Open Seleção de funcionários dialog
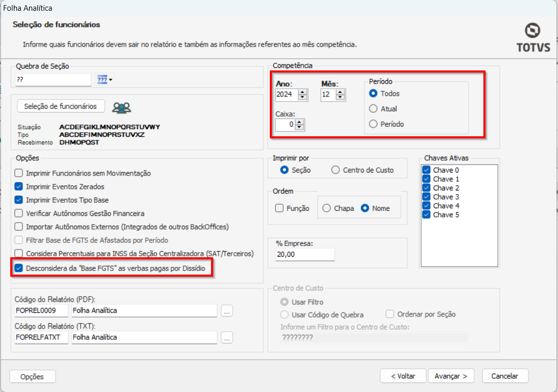The height and width of the screenshot is (392, 558). point(60,106)
